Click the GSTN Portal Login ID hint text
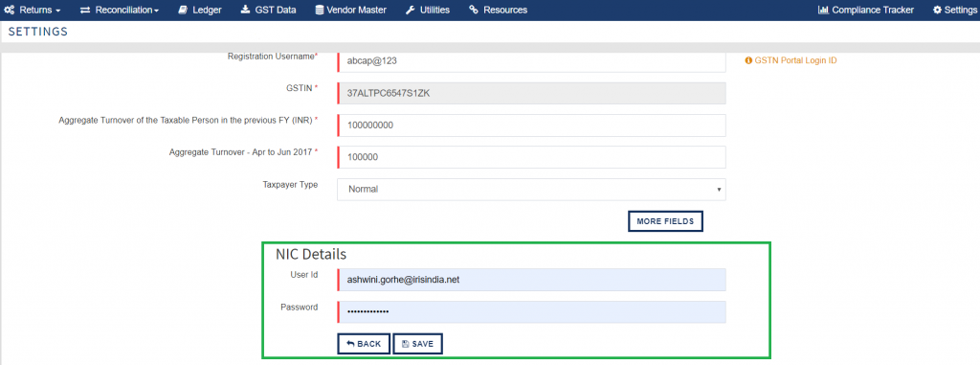 point(795,60)
